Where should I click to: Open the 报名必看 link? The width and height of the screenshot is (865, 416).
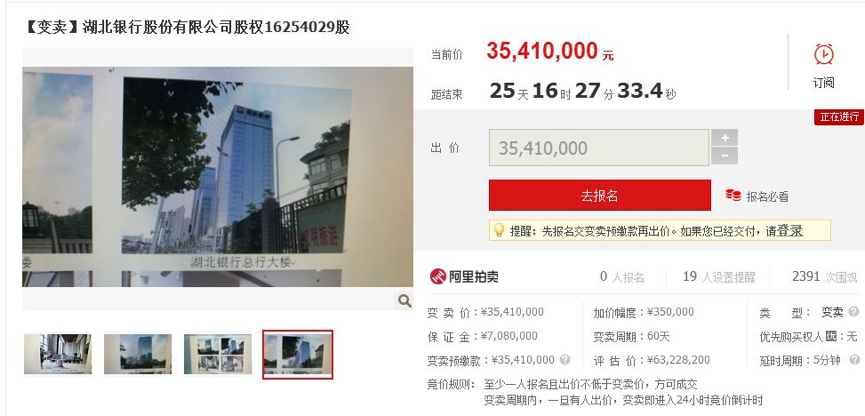(x=767, y=196)
